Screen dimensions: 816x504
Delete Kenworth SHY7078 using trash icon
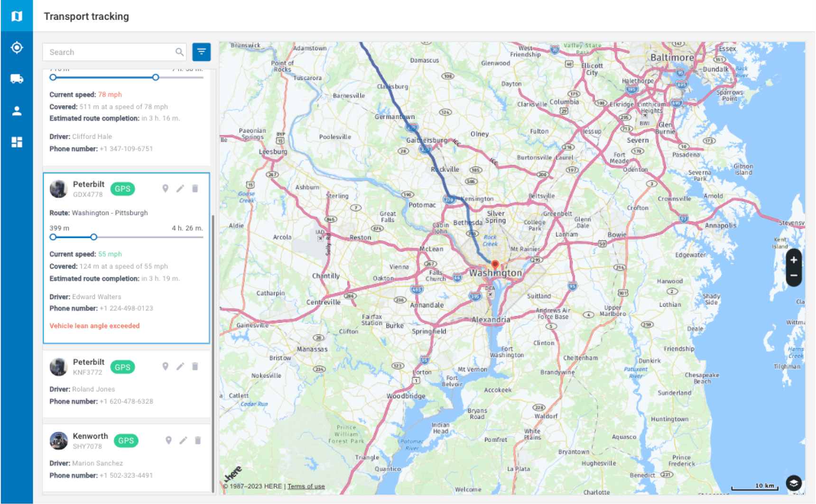tap(198, 440)
